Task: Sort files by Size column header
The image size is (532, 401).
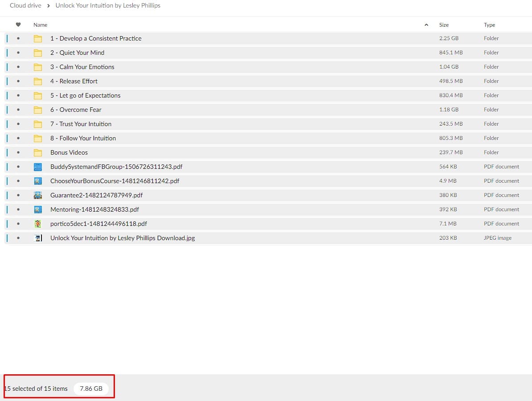Action: (x=444, y=25)
